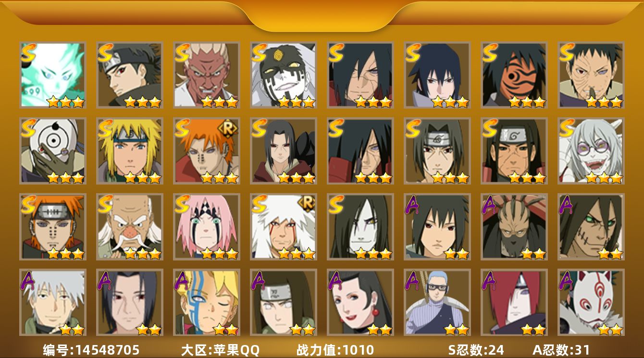This screenshot has height=358, width=644.
Task: Choose the bald old man with white mustache
Action: click(129, 226)
